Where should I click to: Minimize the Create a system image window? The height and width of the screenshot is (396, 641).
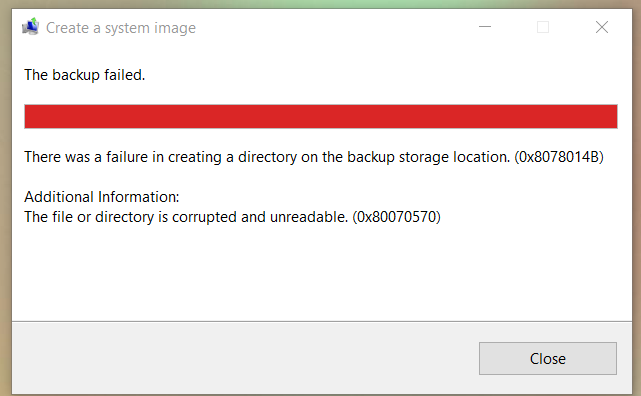(485, 27)
